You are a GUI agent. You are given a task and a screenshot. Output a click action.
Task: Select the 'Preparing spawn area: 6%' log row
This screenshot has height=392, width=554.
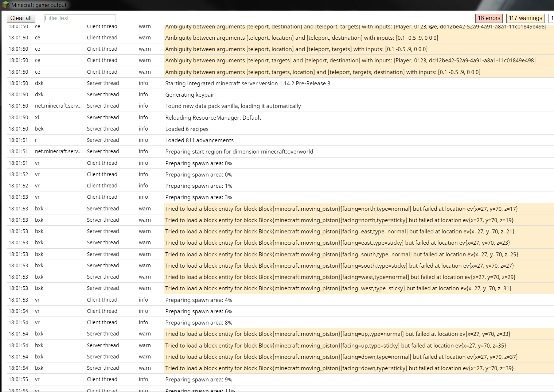(x=199, y=311)
